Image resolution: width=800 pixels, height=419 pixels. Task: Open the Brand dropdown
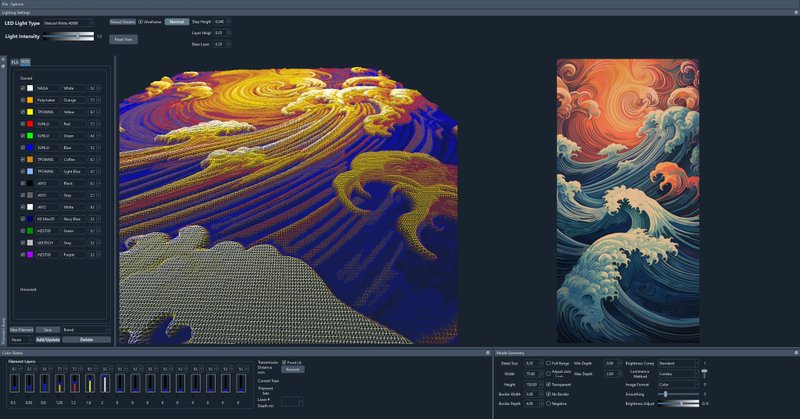(86, 330)
